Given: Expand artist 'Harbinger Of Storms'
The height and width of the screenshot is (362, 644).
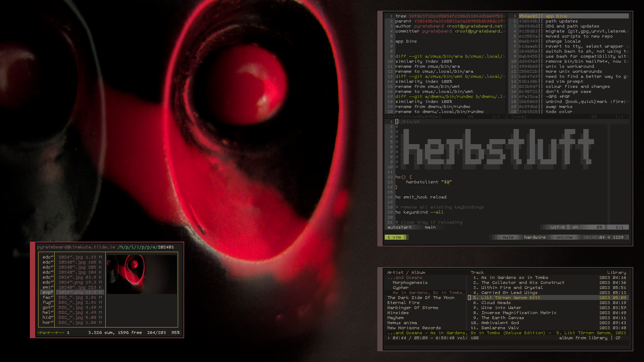Looking at the screenshot, I should [x=413, y=308].
